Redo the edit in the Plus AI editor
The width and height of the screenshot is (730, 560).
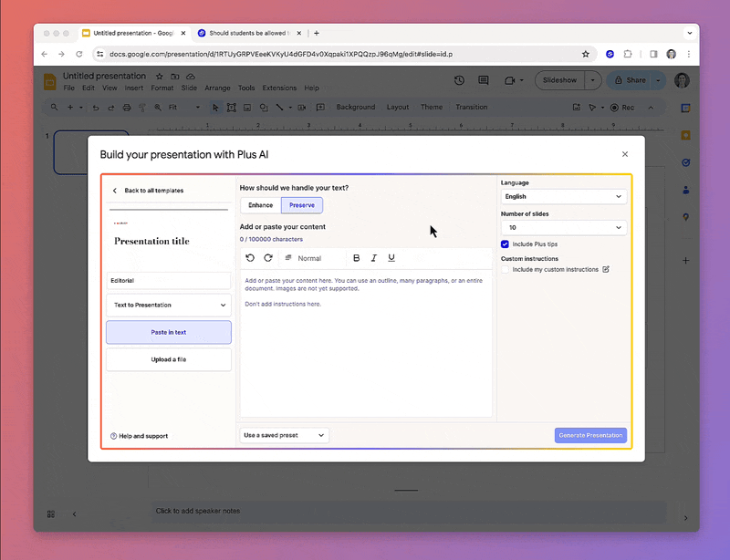click(x=268, y=258)
